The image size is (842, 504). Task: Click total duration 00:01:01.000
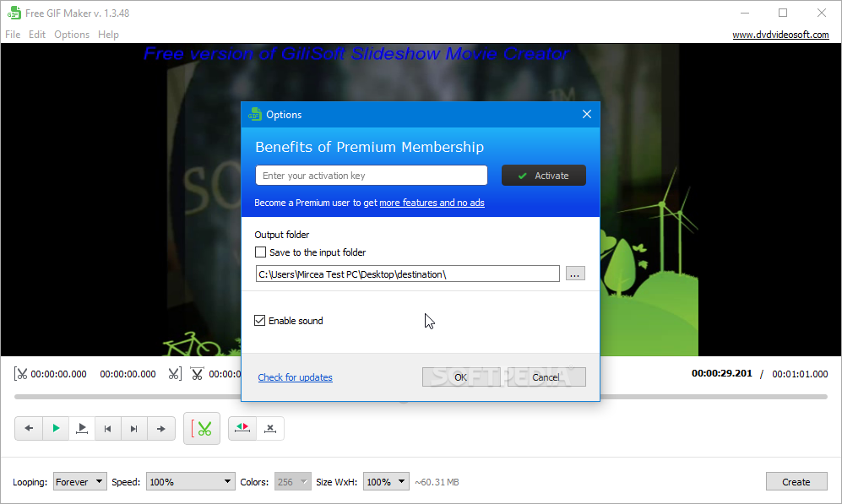pyautogui.click(x=800, y=374)
